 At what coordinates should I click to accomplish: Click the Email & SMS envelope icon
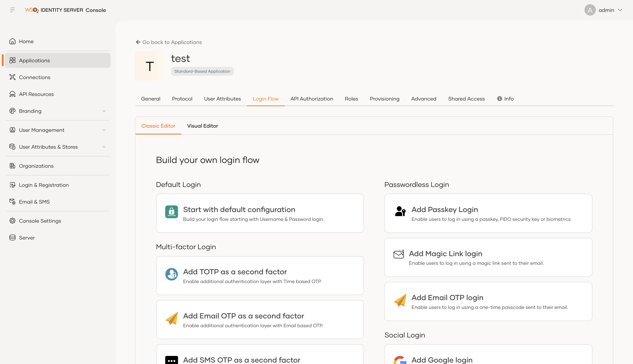(12, 201)
